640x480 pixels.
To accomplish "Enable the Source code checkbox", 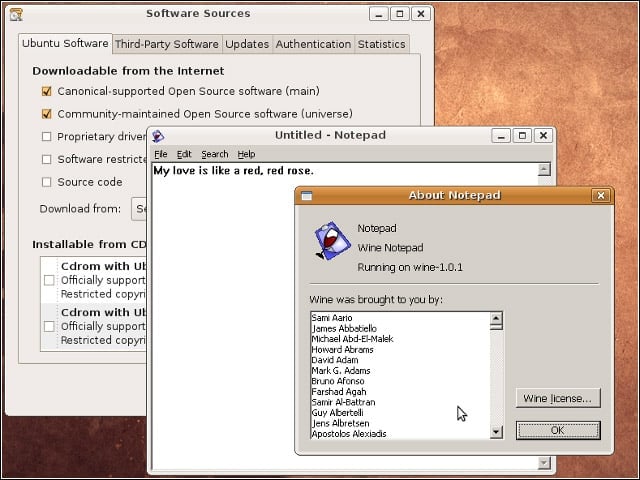I will click(x=47, y=182).
